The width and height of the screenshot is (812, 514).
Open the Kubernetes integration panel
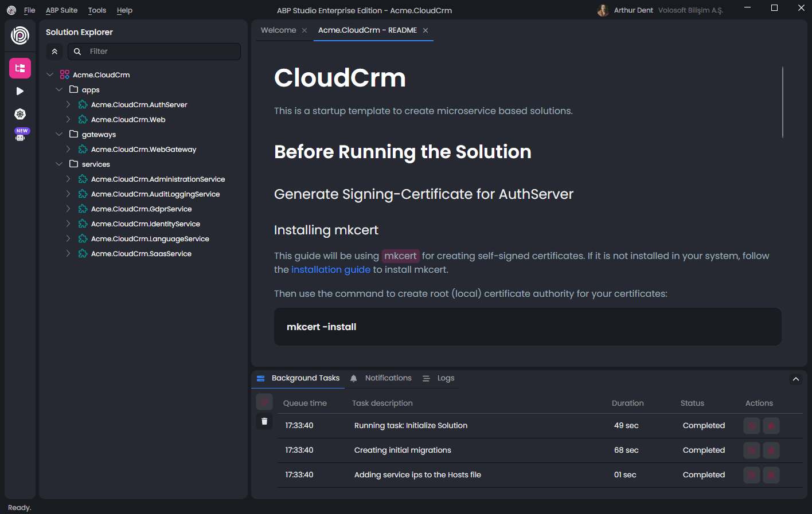19,113
